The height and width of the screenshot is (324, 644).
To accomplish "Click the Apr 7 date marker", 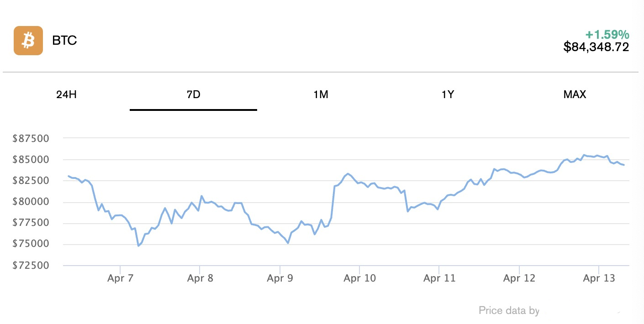I will pos(120,278).
